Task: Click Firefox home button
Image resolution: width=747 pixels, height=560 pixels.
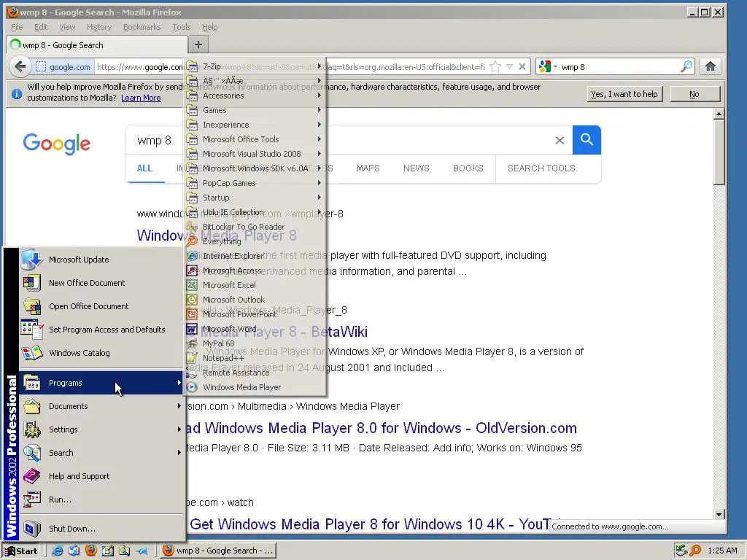Action: (711, 66)
